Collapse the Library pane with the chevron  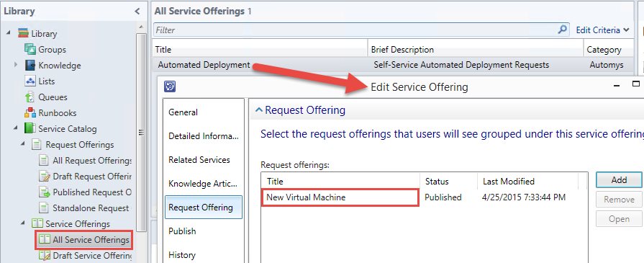[x=137, y=12]
